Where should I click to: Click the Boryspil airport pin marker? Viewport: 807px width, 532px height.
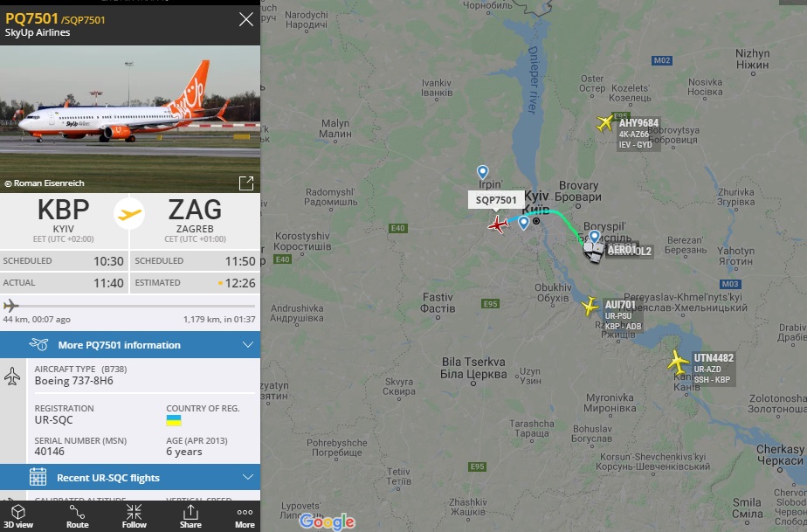pyautogui.click(x=595, y=237)
